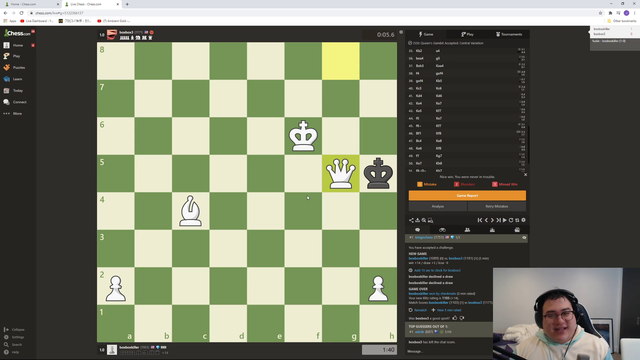Click the black king on h5
Viewport: 640px width, 360px height.
tap(378, 173)
